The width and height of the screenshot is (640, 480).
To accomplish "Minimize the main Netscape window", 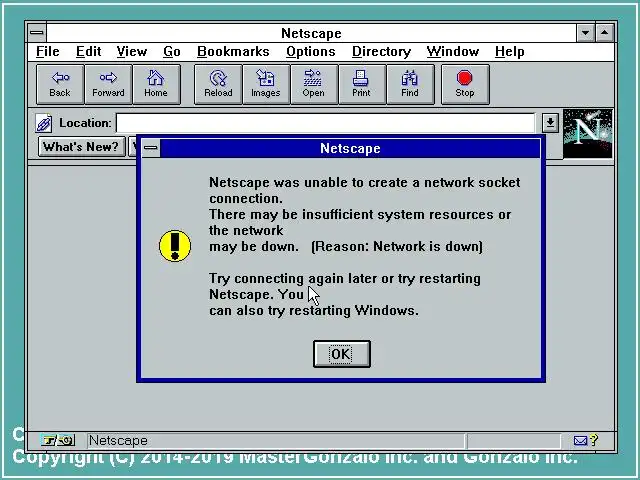I will coord(585,33).
